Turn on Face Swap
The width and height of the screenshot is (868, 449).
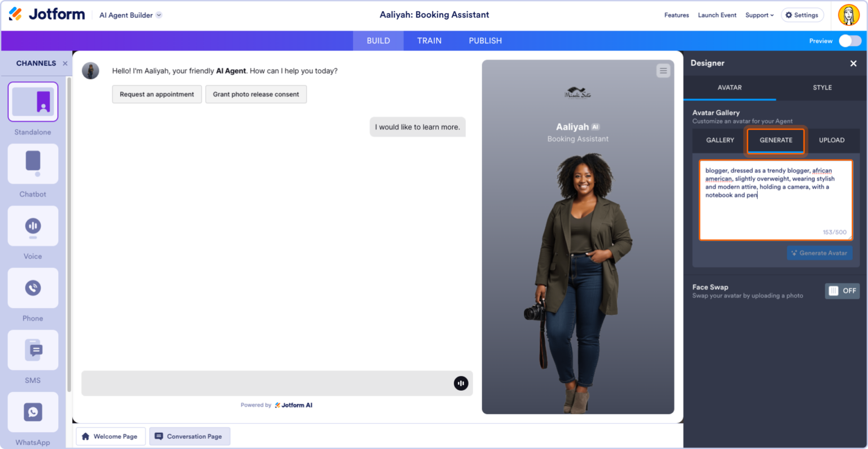pos(841,291)
